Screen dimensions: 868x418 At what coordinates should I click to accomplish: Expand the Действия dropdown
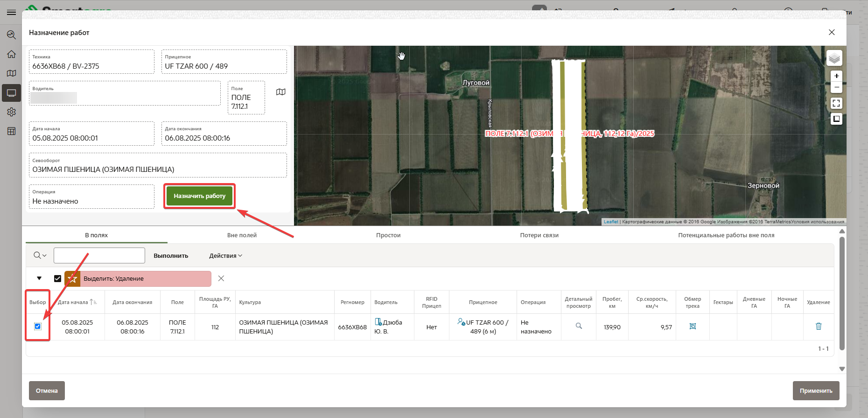click(x=225, y=256)
